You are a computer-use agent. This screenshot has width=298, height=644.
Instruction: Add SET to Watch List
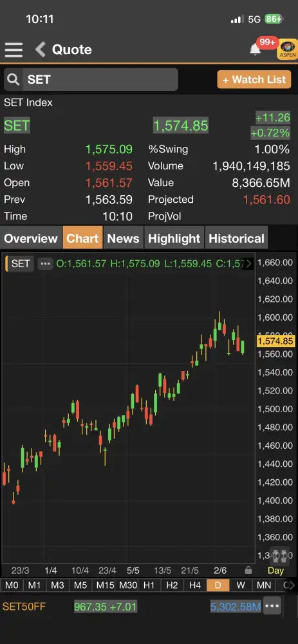[x=254, y=79]
